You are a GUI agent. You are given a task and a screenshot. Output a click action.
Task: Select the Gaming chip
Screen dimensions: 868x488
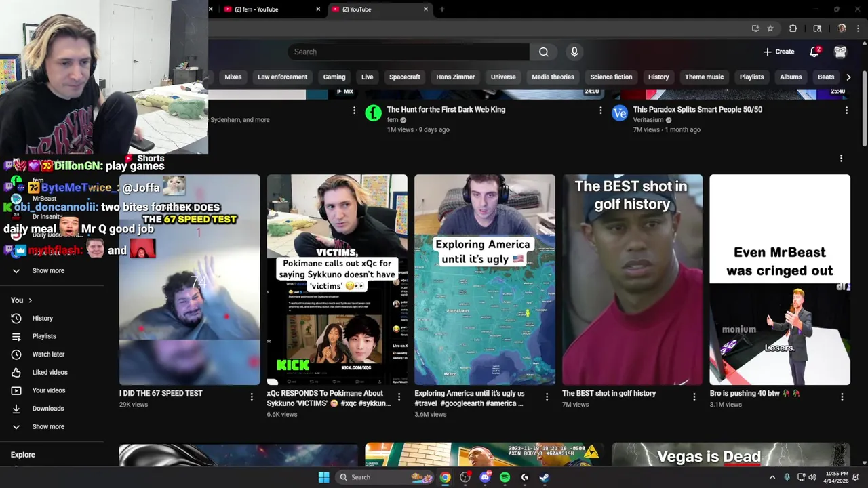[x=334, y=77]
